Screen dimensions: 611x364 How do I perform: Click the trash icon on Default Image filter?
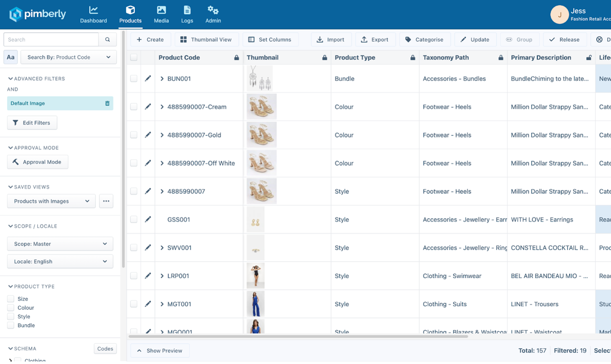click(x=107, y=103)
